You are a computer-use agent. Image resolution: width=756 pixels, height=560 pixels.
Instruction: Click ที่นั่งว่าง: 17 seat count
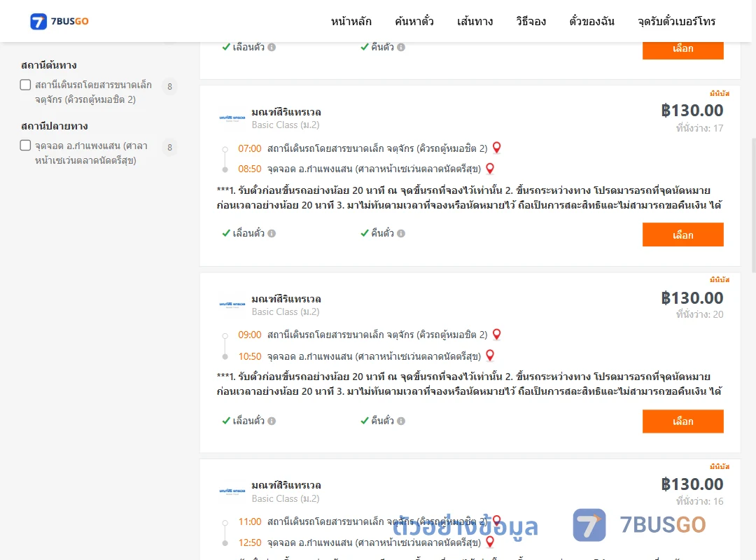pos(699,128)
